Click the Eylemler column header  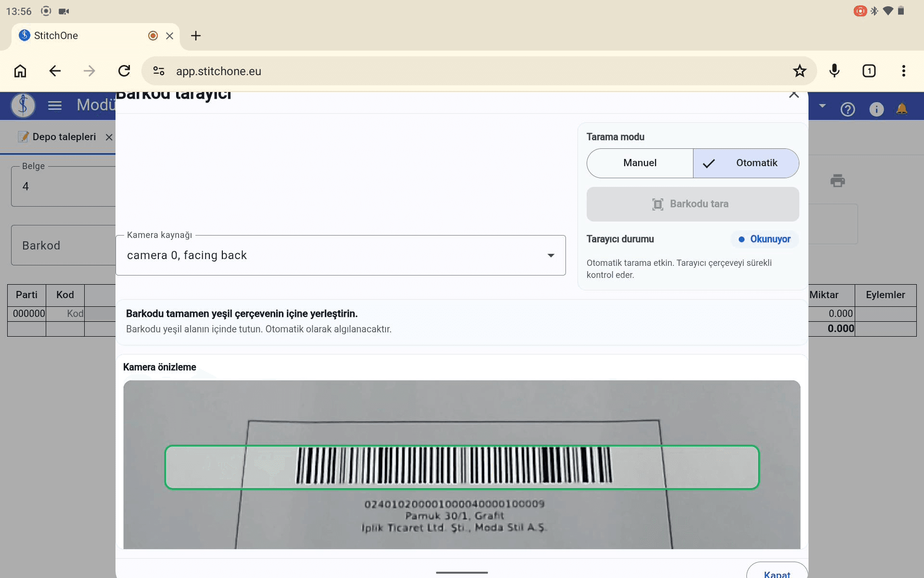click(x=885, y=295)
